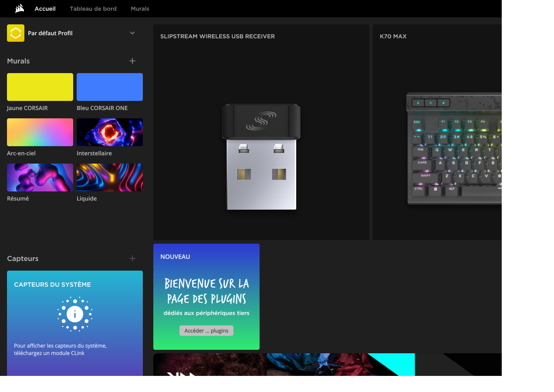The image size is (554, 392).
Task: Click the Interstellaire label
Action: point(94,153)
